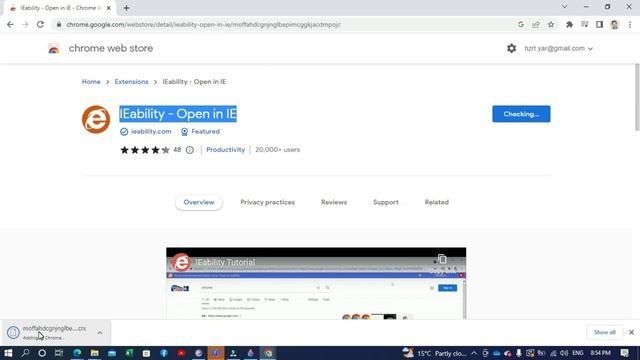The width and height of the screenshot is (640, 360).
Task: Open Task View on taskbar
Action: click(x=59, y=353)
